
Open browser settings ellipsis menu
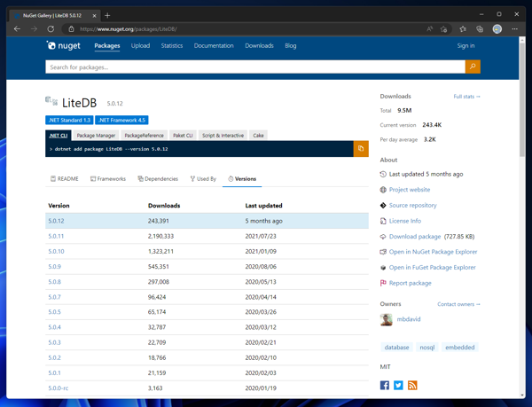tap(514, 29)
